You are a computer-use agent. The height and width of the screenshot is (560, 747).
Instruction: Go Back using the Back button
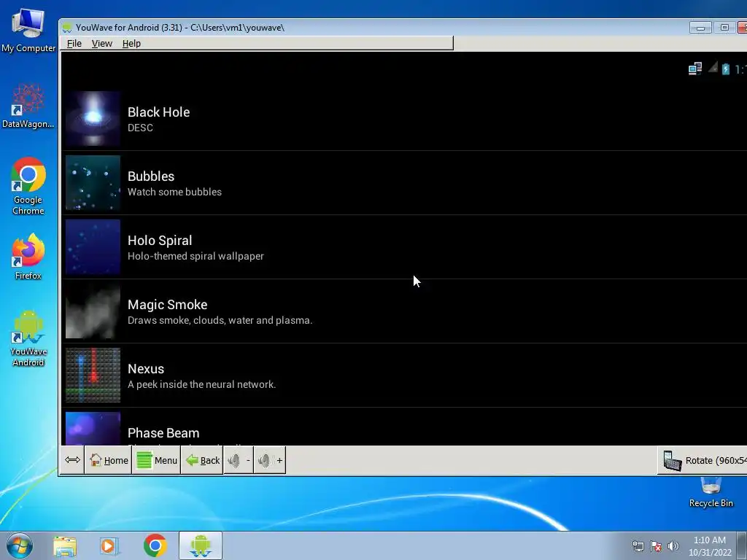coord(202,460)
